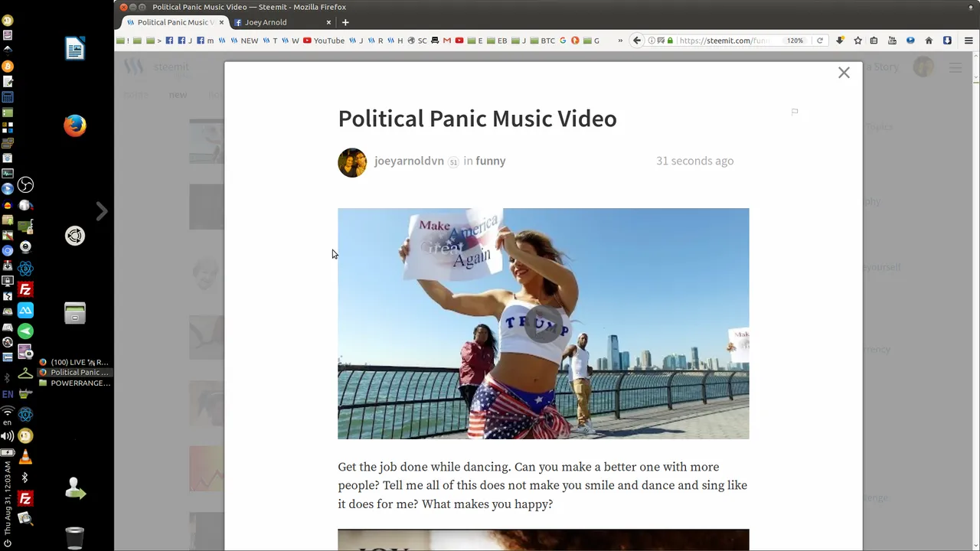
Task: Click the dimmed Steemit logo behind overlay
Action: pyautogui.click(x=134, y=67)
